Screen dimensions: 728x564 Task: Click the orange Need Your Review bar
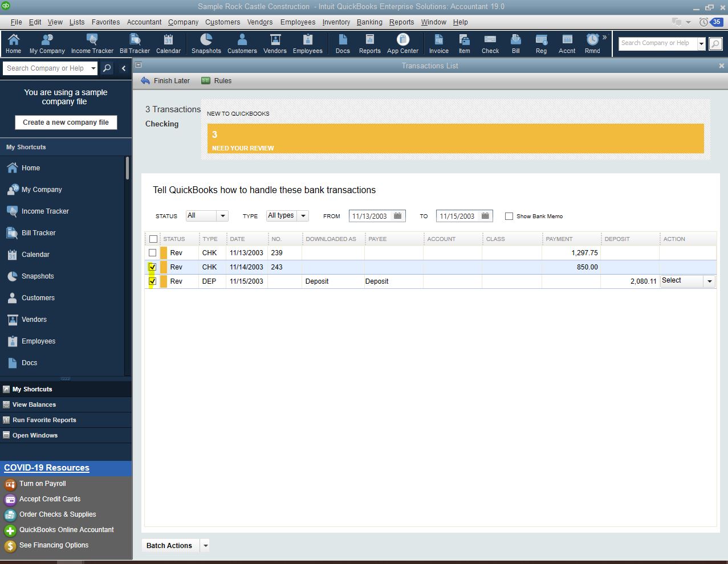coord(455,139)
